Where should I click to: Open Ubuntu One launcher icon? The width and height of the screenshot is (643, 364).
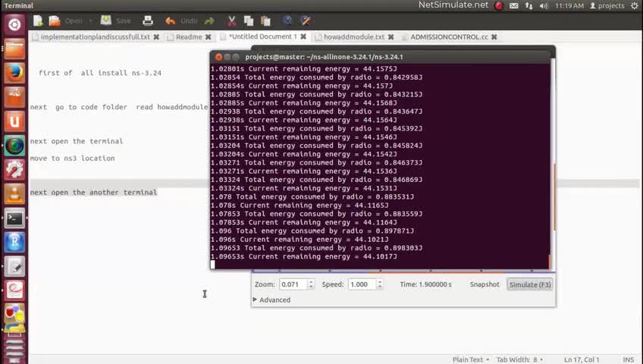click(x=14, y=121)
